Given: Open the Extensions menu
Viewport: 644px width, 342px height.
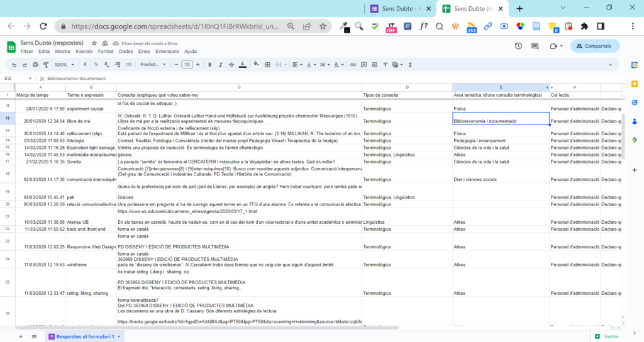Looking at the screenshot, I should click(167, 52).
